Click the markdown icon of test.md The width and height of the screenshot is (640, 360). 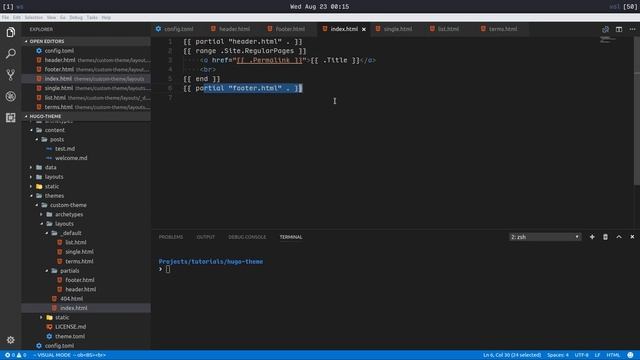click(x=49, y=149)
